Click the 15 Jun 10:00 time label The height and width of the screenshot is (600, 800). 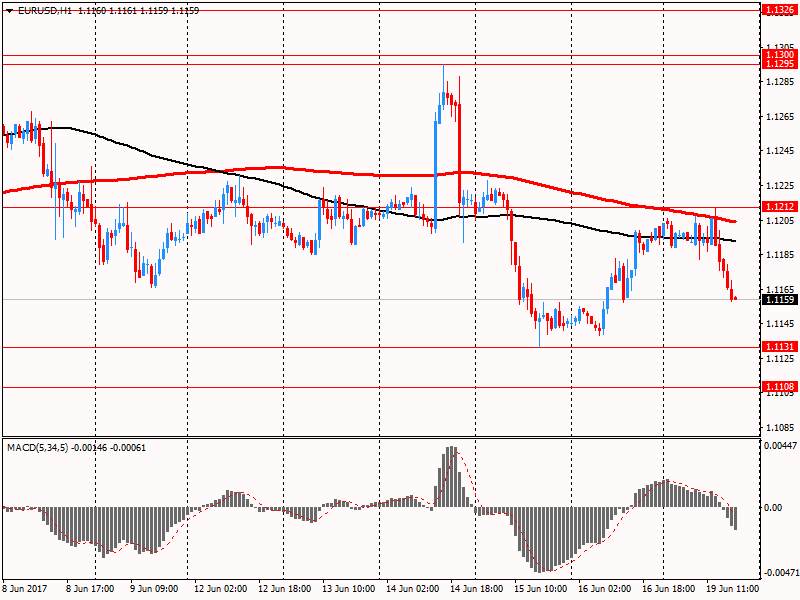coord(540,588)
